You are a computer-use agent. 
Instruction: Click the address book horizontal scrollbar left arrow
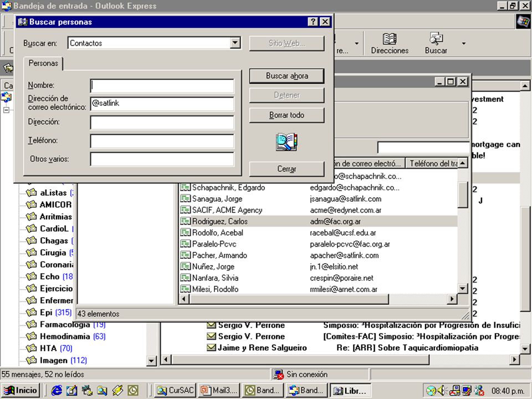(184, 299)
